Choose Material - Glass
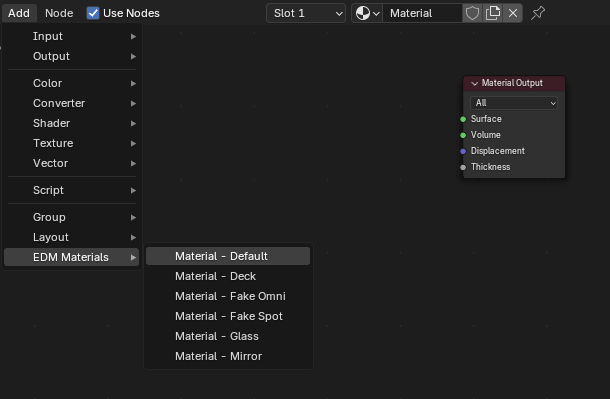The width and height of the screenshot is (610, 399). click(x=228, y=336)
